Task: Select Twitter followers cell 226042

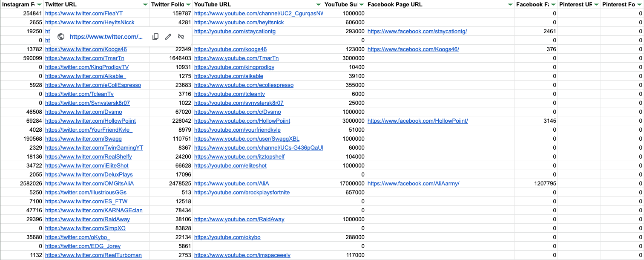Action: [x=171, y=121]
